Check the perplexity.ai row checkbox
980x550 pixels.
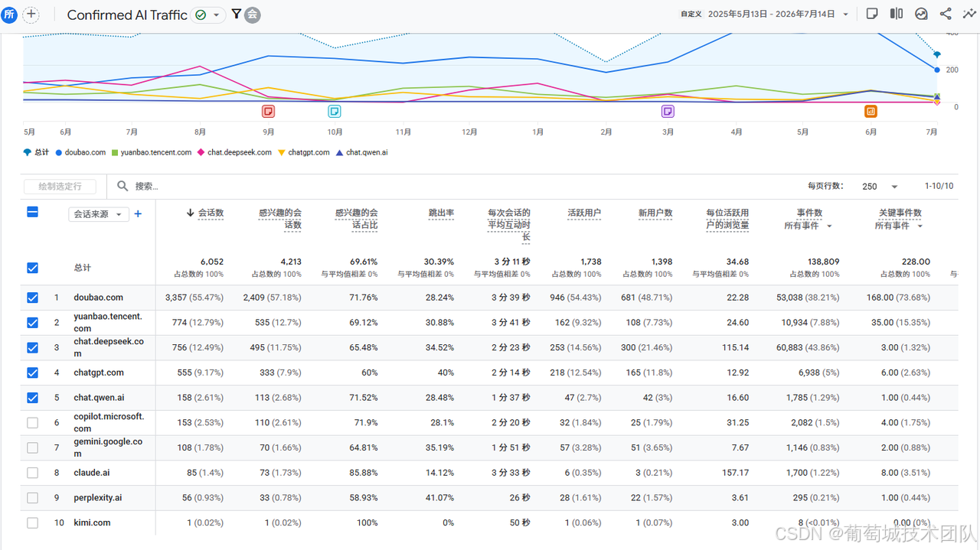(x=32, y=498)
